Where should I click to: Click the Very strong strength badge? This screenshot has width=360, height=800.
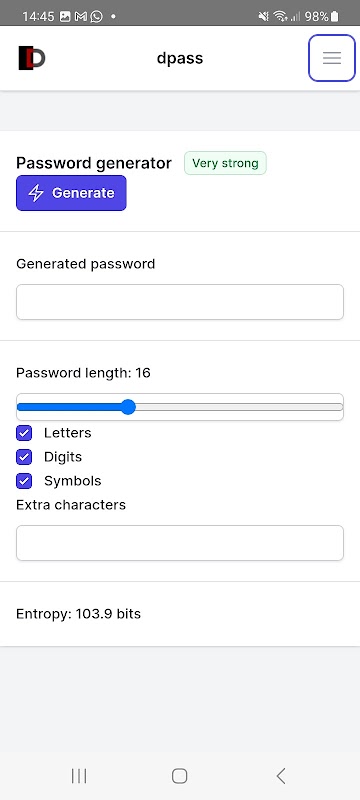225,163
